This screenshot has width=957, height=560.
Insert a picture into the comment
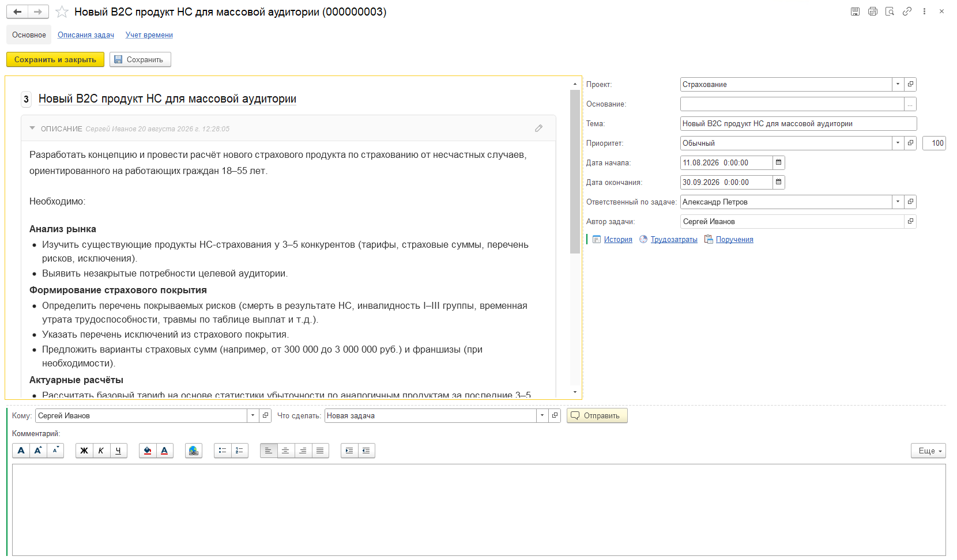pyautogui.click(x=194, y=451)
